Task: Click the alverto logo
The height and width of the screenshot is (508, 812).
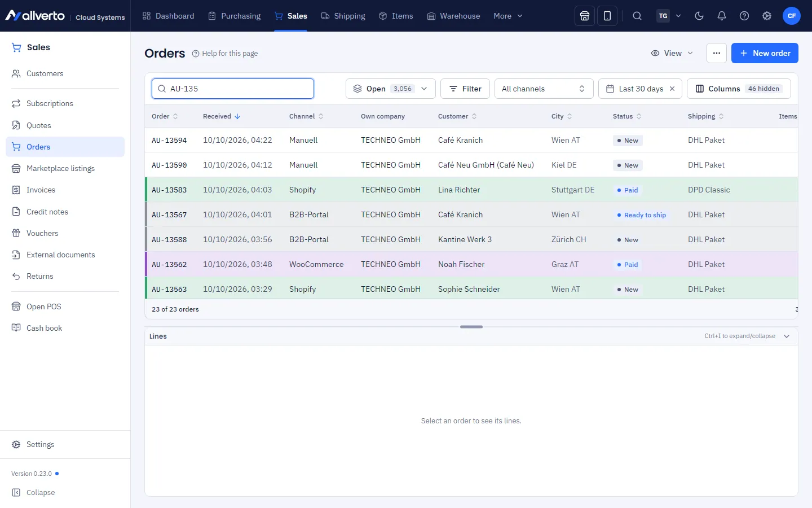Action: click(35, 16)
